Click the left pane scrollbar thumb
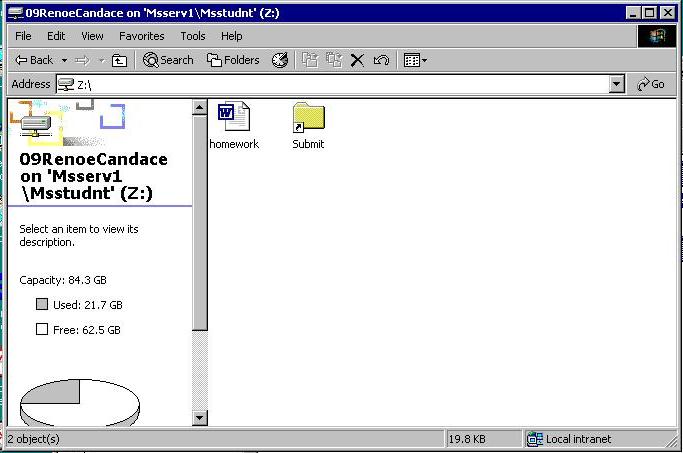Viewport: 683px width, 453px height. pos(199,223)
